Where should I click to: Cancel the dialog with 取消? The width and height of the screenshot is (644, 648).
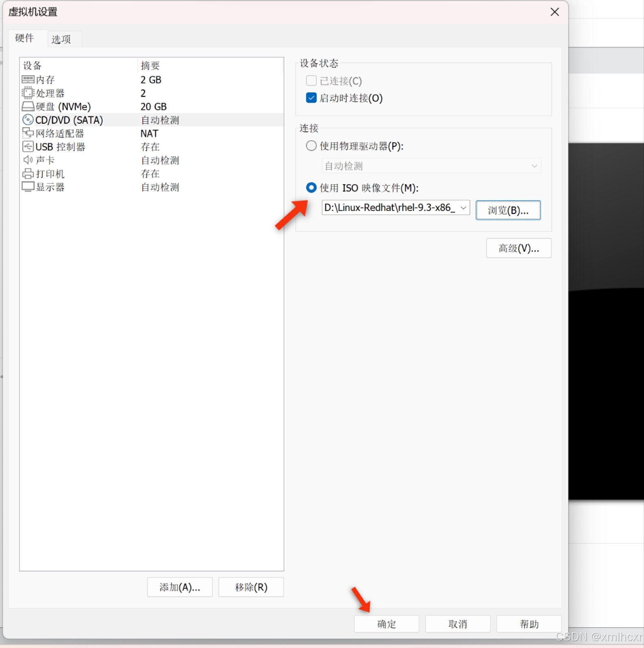(458, 624)
